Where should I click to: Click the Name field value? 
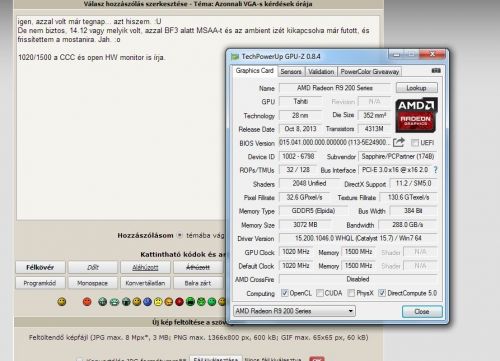(335, 88)
